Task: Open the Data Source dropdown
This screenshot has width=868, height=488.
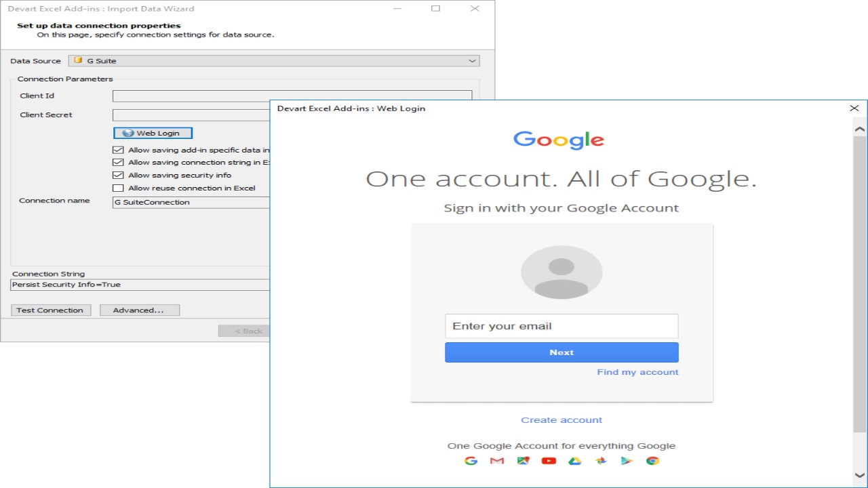Action: pos(274,60)
